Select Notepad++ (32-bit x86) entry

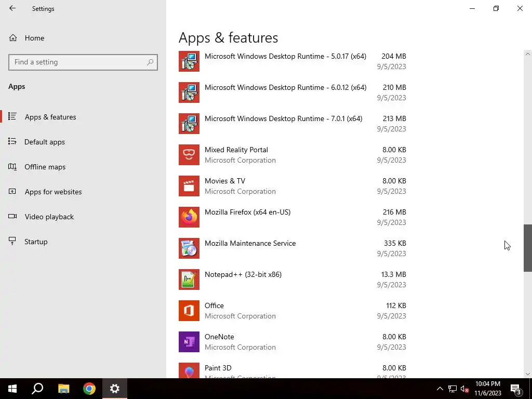pos(292,280)
